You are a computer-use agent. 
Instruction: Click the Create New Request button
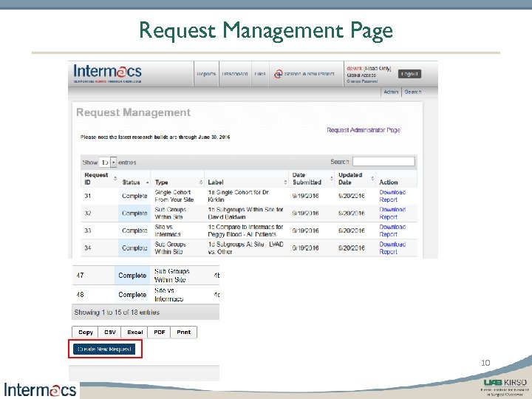coord(104,349)
